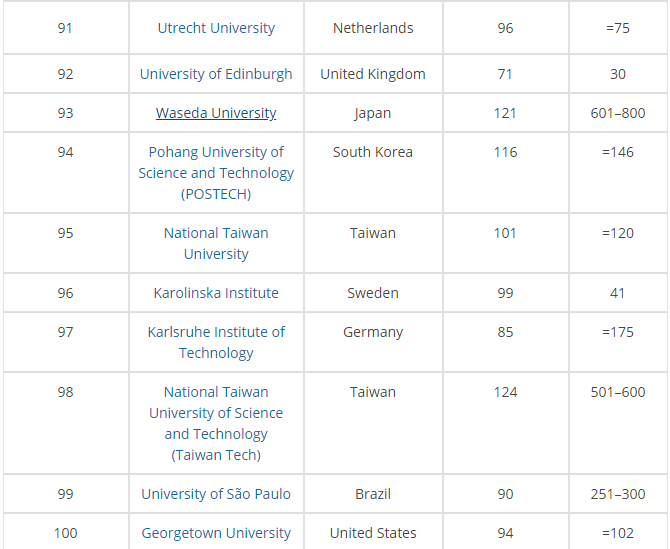Select the United States cell
This screenshot has height=549, width=670.
373,533
